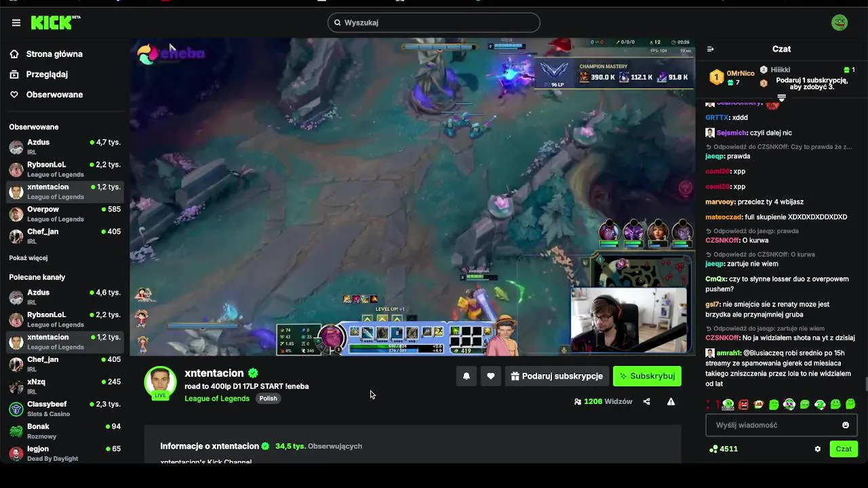Open RybsonLoL channel in followed list
The image size is (868, 488).
point(65,169)
